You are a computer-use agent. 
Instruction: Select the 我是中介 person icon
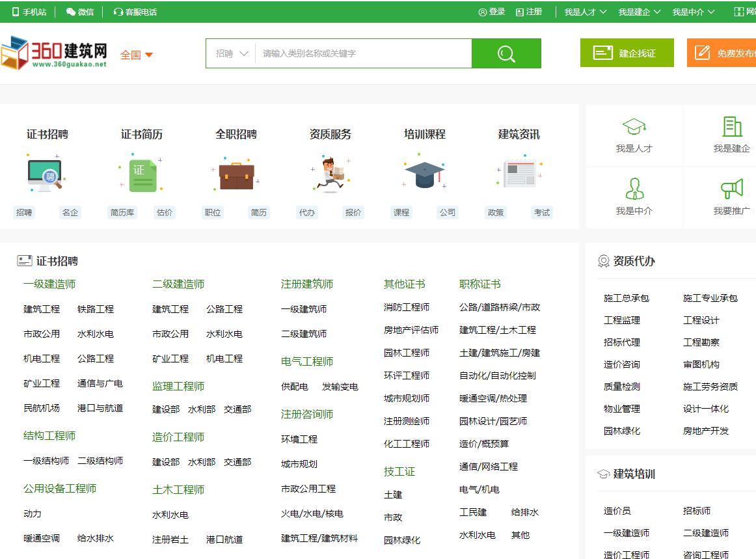(634, 189)
